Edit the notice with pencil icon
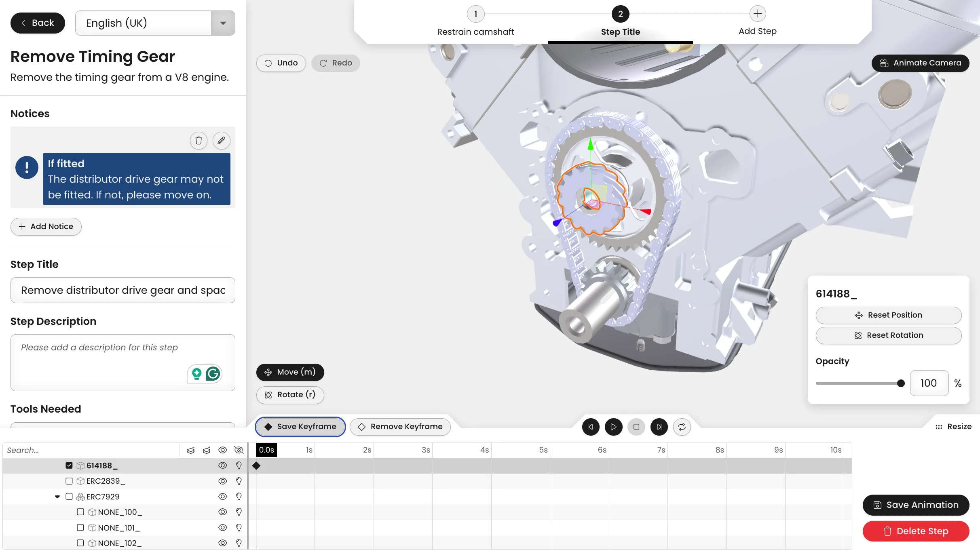Image resolution: width=980 pixels, height=552 pixels. click(221, 141)
